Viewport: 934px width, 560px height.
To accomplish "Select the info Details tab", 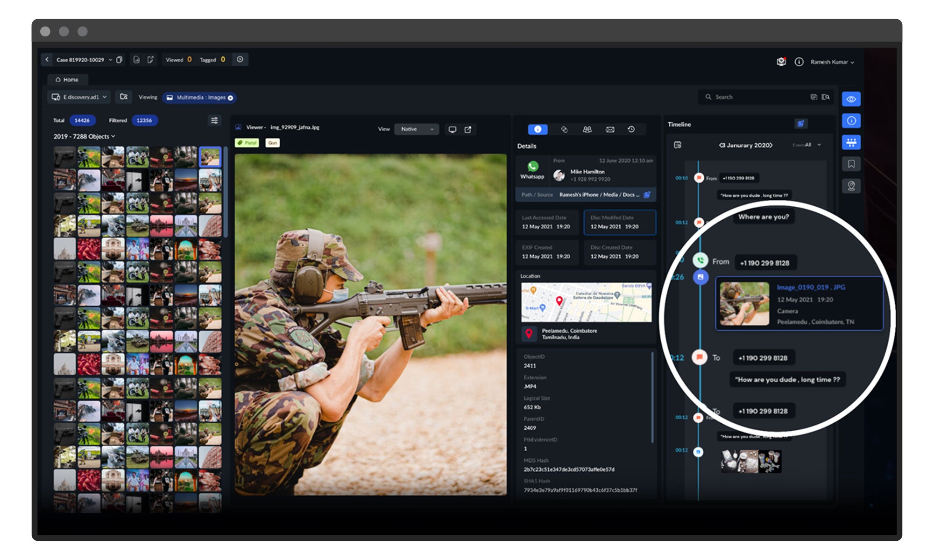I will point(538,129).
